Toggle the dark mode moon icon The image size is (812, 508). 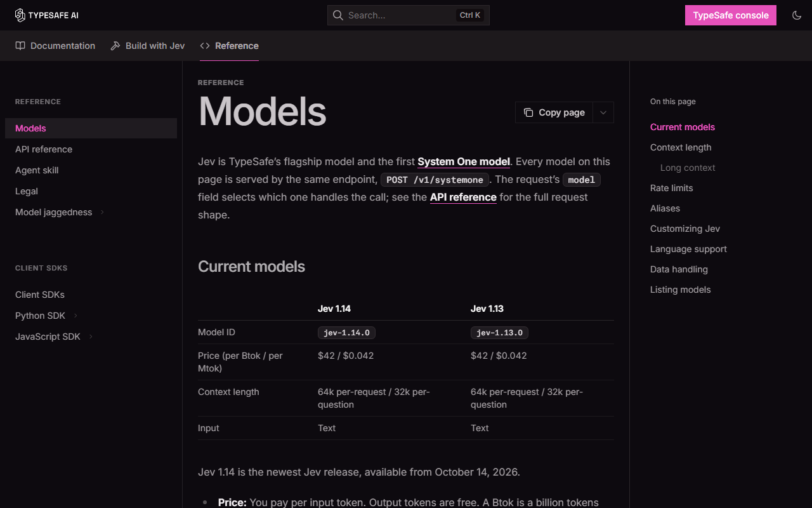tap(797, 15)
